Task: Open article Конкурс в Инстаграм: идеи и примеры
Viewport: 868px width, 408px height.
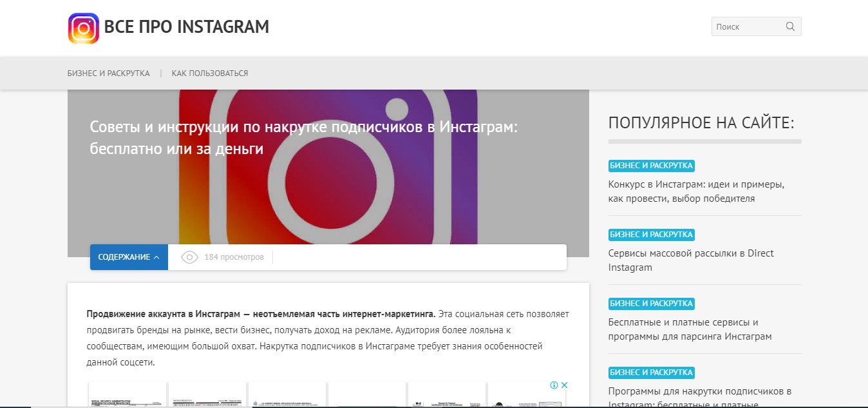Action: coord(696,191)
